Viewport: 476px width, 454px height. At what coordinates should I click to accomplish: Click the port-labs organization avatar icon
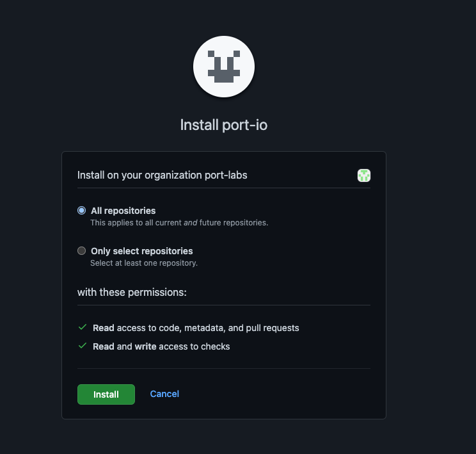364,175
